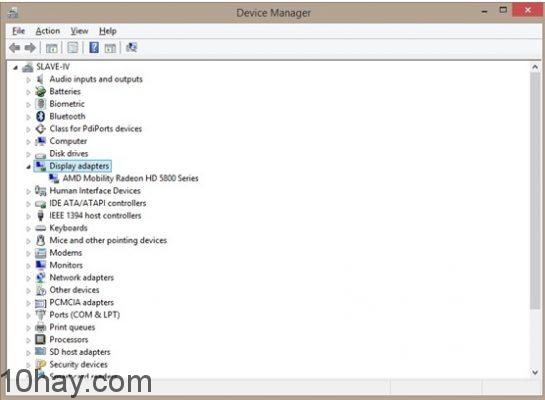Select the SLAVE-IV computer name
This screenshot has width=545, height=400.
tap(53, 66)
